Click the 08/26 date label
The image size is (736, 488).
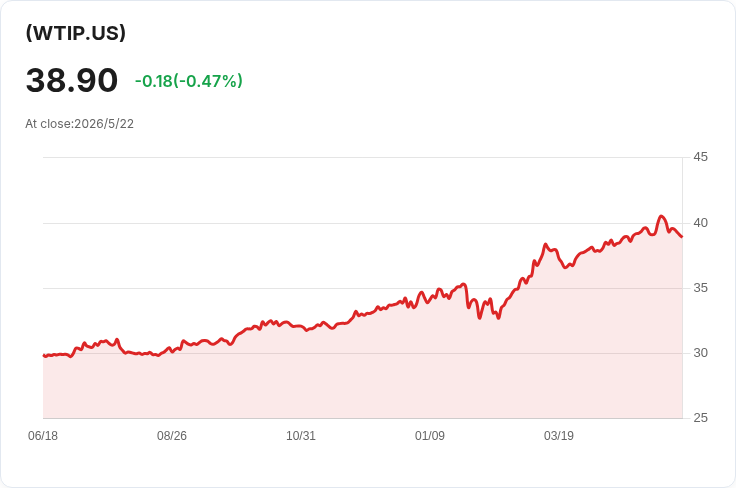coord(172,436)
